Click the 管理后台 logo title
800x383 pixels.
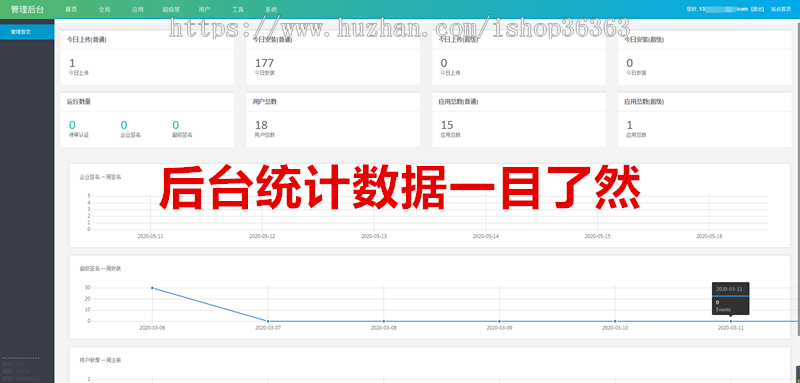click(27, 9)
